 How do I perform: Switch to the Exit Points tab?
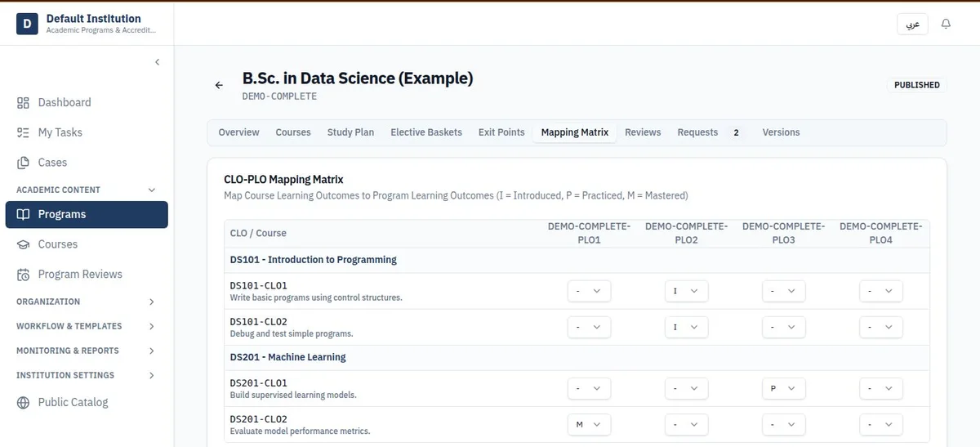[x=501, y=132]
